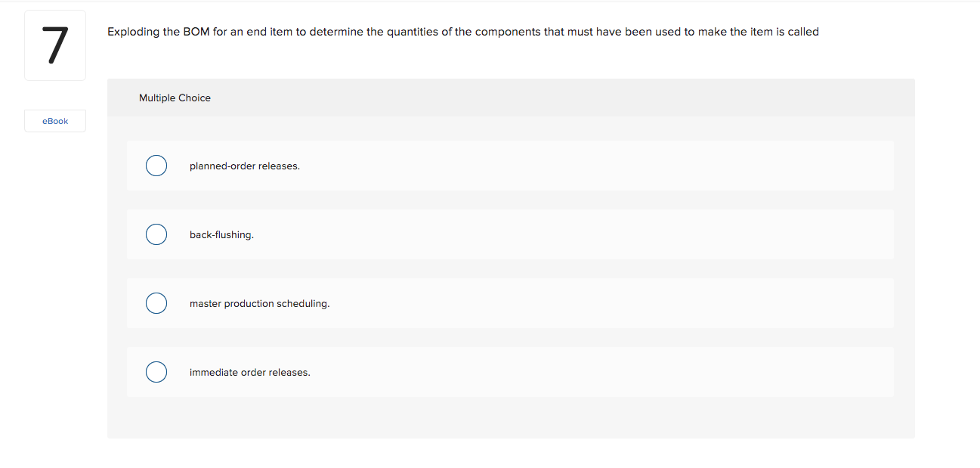Click the Multiple Choice header label
980x468 pixels.
[x=175, y=98]
